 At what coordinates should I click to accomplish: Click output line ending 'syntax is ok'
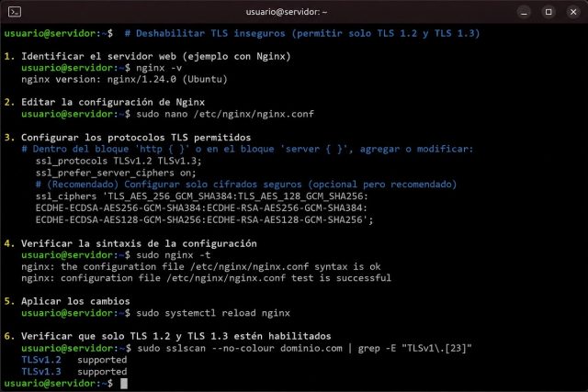pyautogui.click(x=201, y=267)
